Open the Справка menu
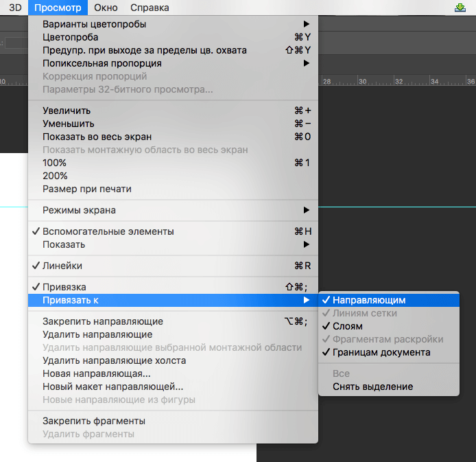This screenshot has width=476, height=462. (x=149, y=8)
